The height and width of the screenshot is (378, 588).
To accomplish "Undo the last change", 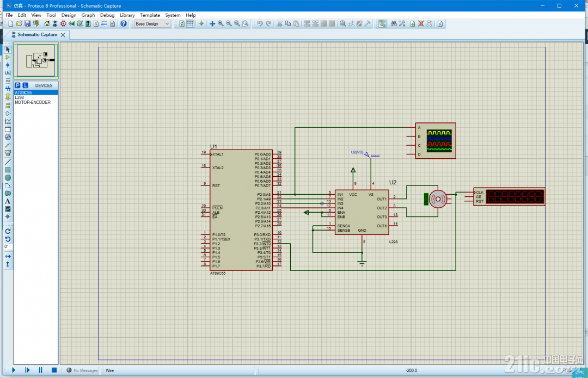I will (260, 23).
